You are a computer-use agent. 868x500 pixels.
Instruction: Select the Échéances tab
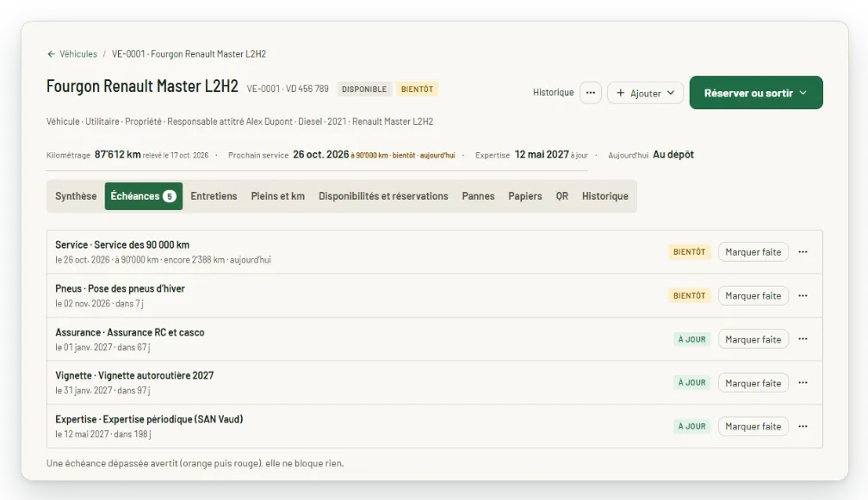143,196
